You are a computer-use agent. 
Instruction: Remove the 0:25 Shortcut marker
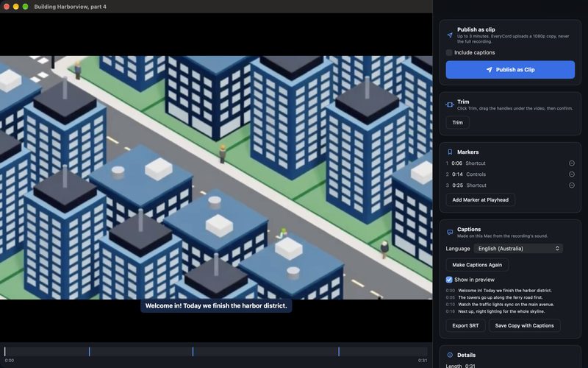click(572, 185)
